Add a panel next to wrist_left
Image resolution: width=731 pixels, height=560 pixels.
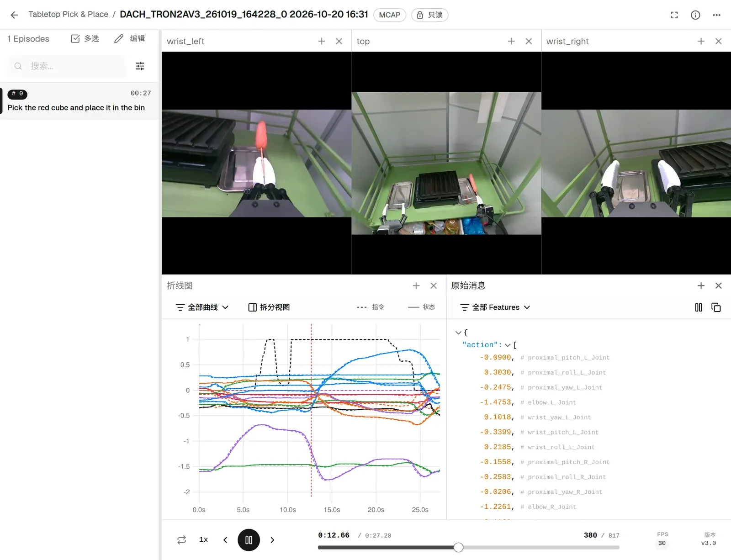click(x=322, y=41)
